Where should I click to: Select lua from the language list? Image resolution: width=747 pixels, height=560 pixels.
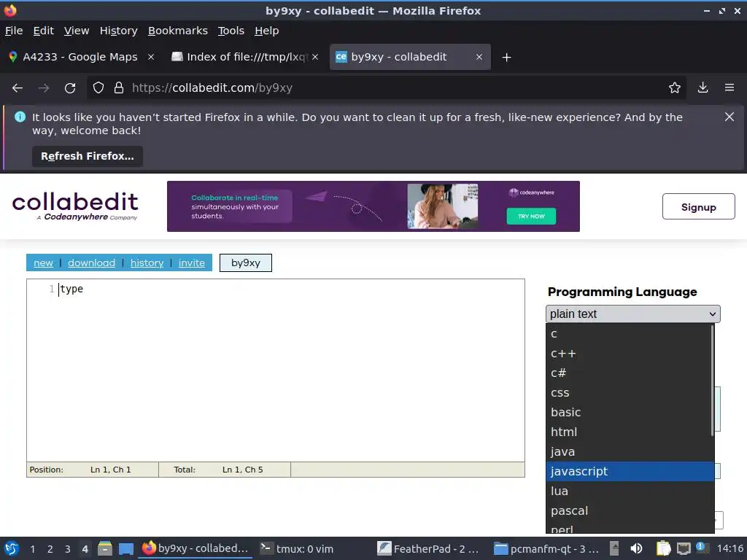coord(629,491)
